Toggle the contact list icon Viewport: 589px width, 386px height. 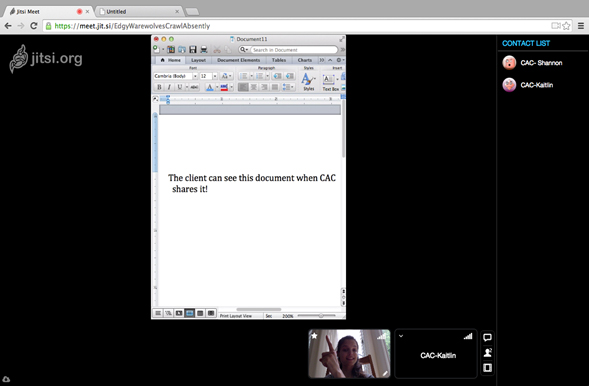pos(488,352)
